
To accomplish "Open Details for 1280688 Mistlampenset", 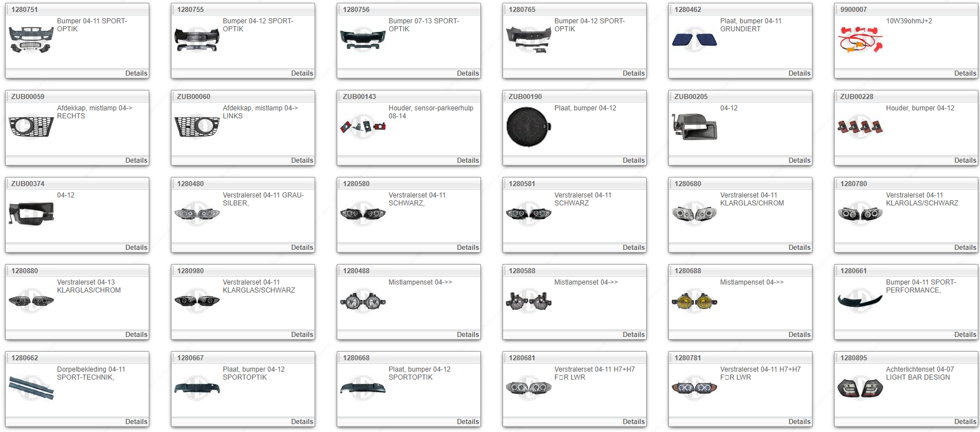I will click(799, 335).
